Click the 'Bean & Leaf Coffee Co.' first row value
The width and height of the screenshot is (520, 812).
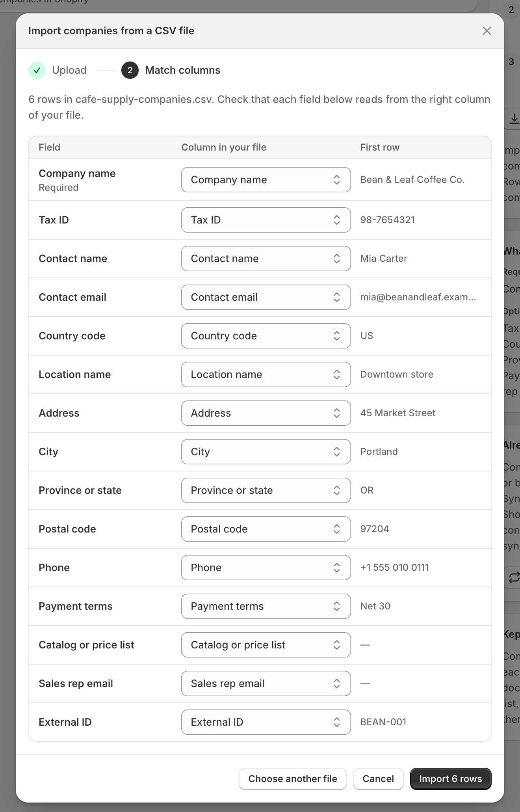412,180
